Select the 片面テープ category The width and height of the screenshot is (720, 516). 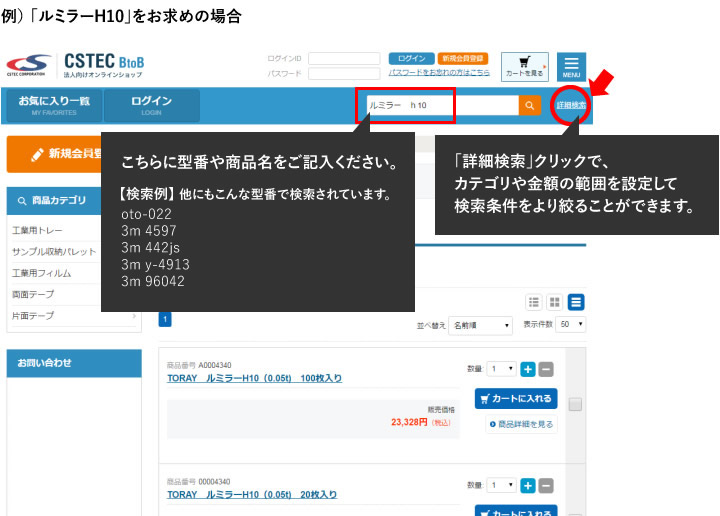tap(33, 316)
